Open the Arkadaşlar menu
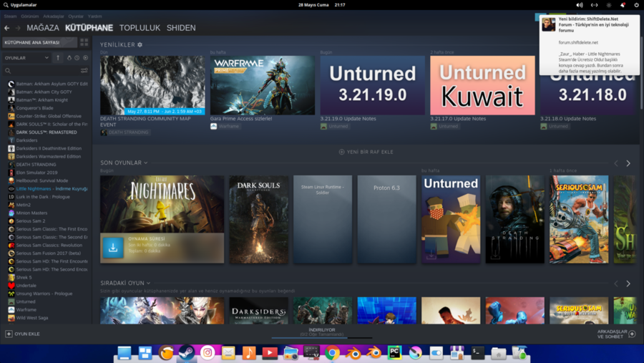644x363 pixels. (x=54, y=16)
